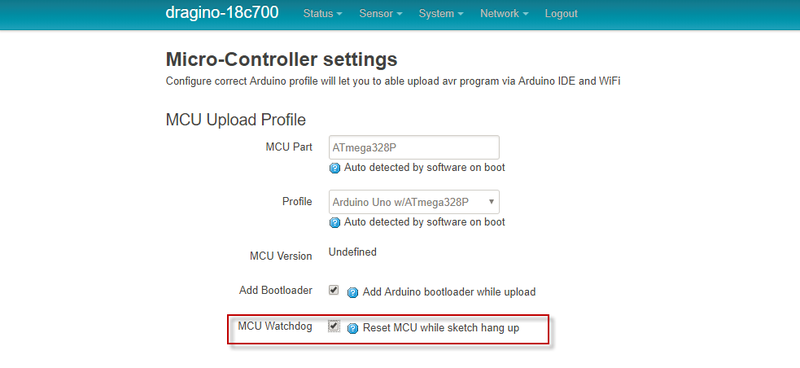Open the System menu
800x368 pixels.
[x=441, y=14]
